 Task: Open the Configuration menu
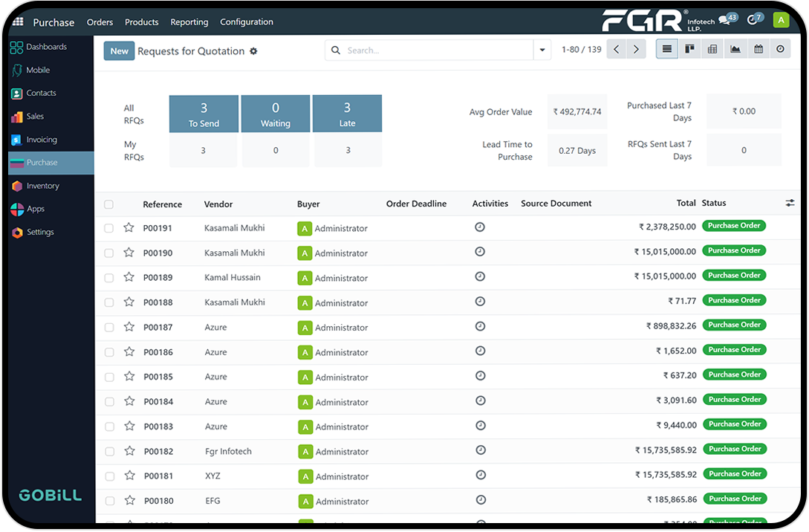point(247,22)
